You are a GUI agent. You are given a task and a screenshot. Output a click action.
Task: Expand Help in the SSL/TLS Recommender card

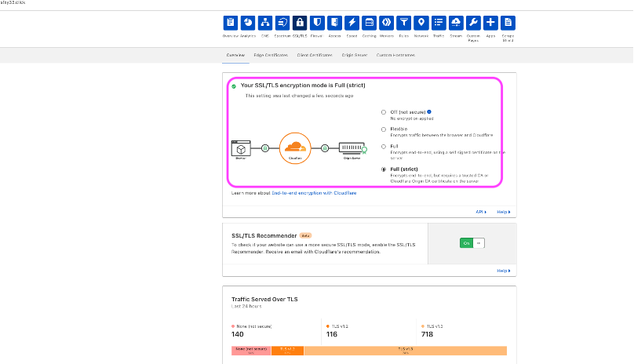point(504,271)
